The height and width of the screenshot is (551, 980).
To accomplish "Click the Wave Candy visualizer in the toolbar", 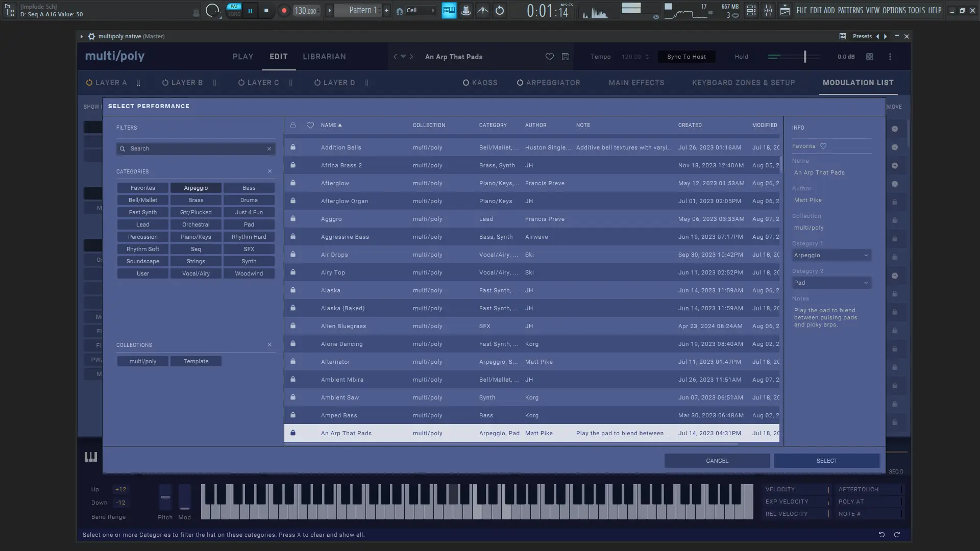I will (x=597, y=11).
